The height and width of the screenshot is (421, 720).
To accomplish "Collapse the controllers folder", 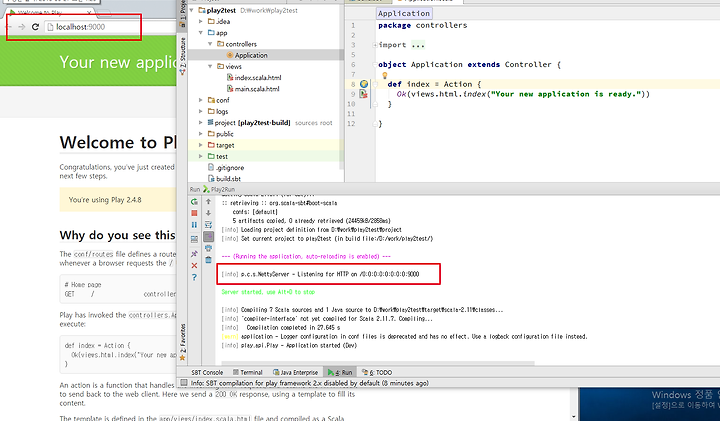I will click(x=210, y=44).
